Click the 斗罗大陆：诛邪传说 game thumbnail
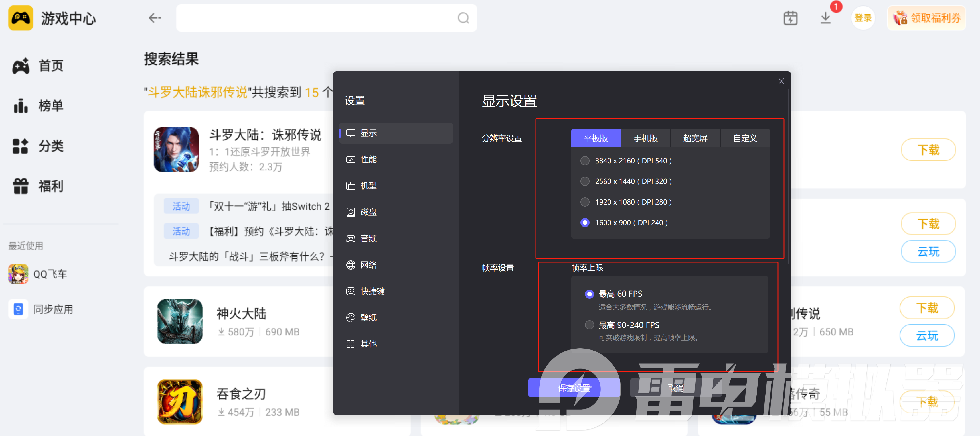Image resolution: width=980 pixels, height=436 pixels. click(177, 149)
